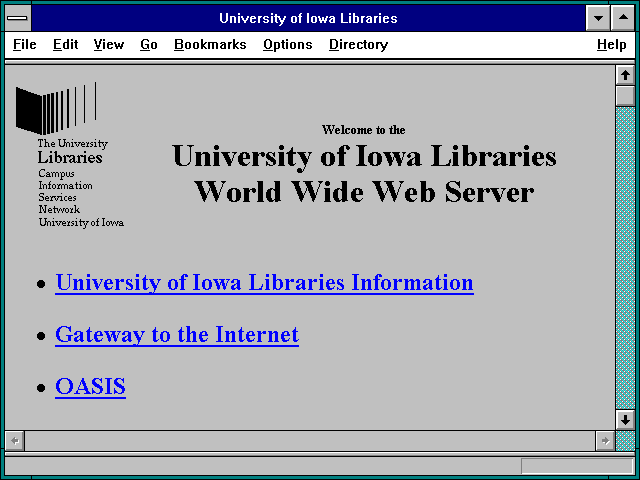Open the Options menu
Image resolution: width=640 pixels, height=480 pixels.
pyautogui.click(x=287, y=44)
